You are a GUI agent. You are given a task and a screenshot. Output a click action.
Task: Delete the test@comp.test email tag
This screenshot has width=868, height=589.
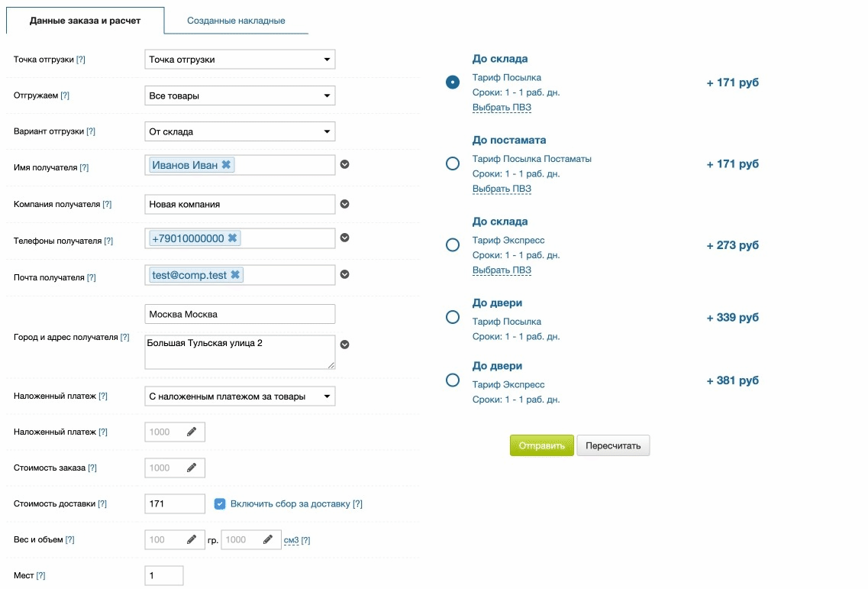(x=236, y=275)
